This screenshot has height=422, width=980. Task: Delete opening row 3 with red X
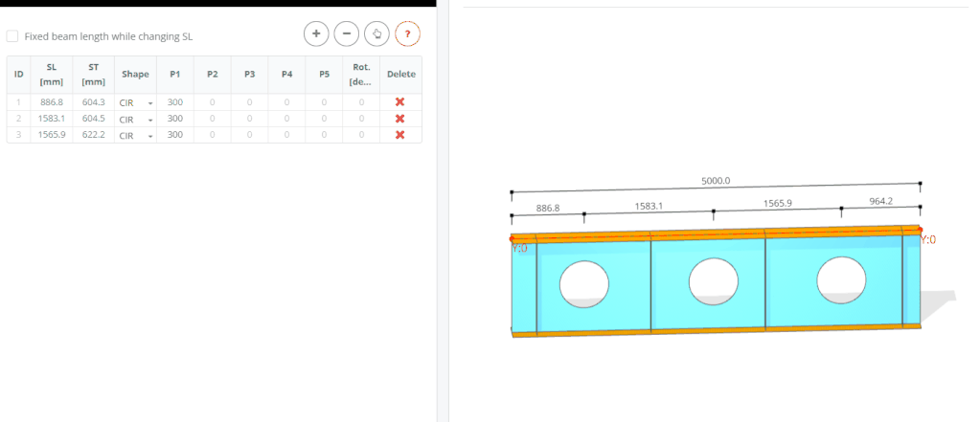[400, 135]
